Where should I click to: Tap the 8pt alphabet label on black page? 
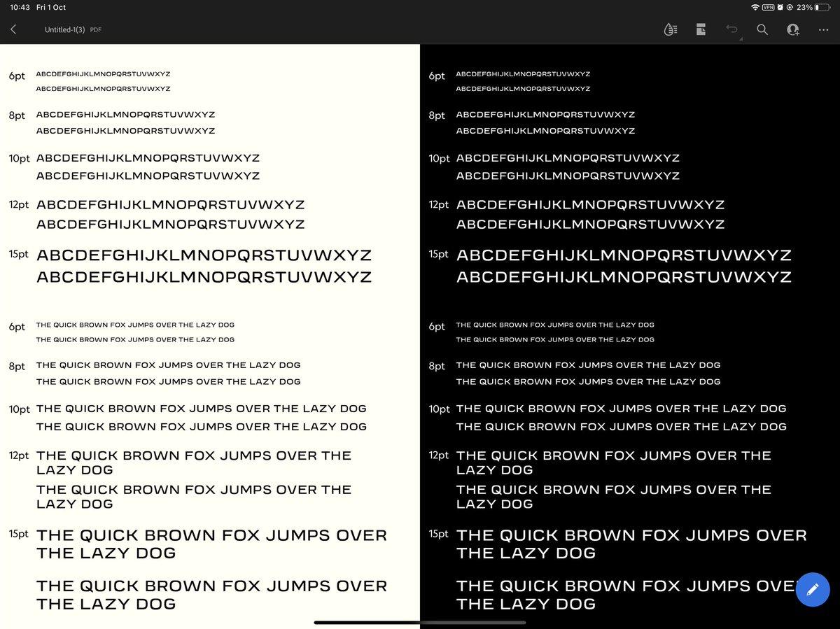[x=437, y=115]
